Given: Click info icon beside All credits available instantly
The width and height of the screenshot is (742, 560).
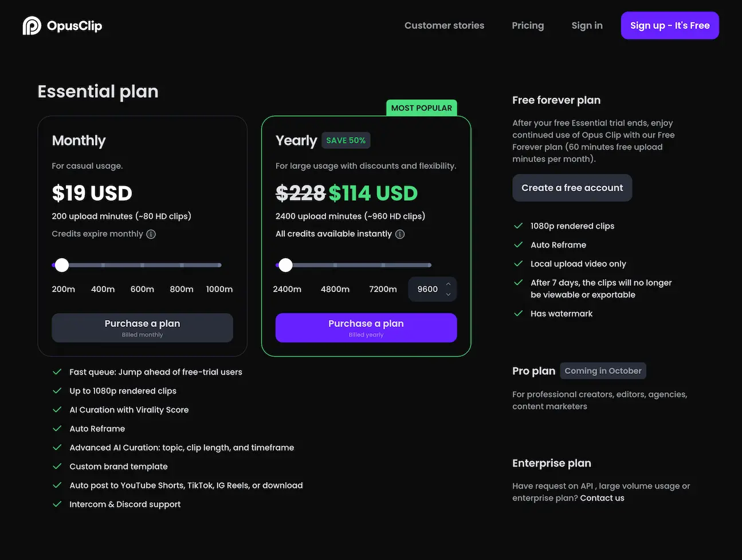Looking at the screenshot, I should point(400,234).
